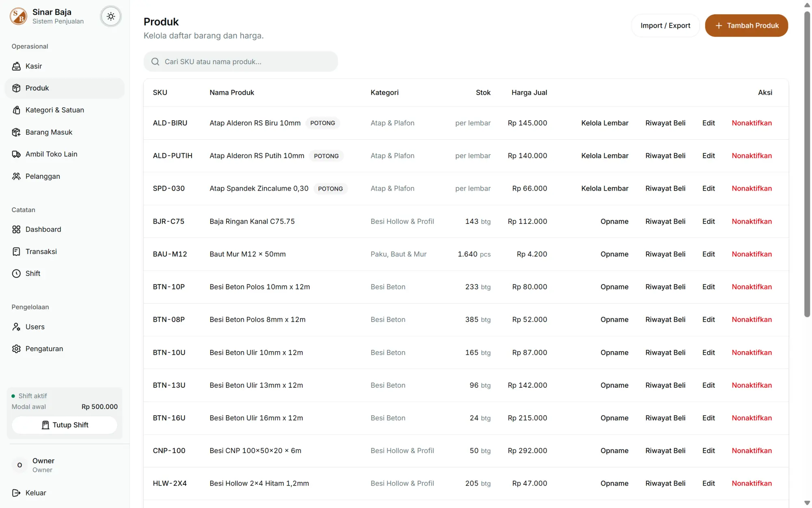This screenshot has width=812, height=508.
Task: Click Nonaktifkan for BTN-08P
Action: coord(752,320)
